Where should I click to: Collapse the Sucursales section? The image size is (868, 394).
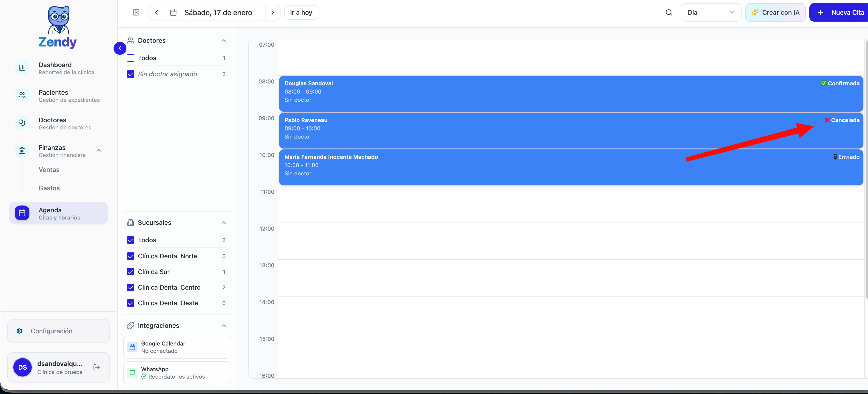(224, 223)
